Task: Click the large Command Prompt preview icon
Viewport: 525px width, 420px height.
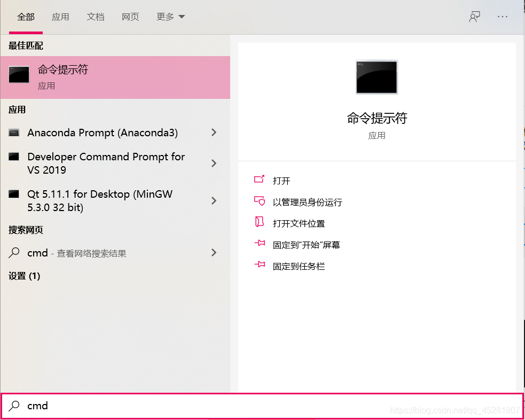Action: (x=377, y=77)
